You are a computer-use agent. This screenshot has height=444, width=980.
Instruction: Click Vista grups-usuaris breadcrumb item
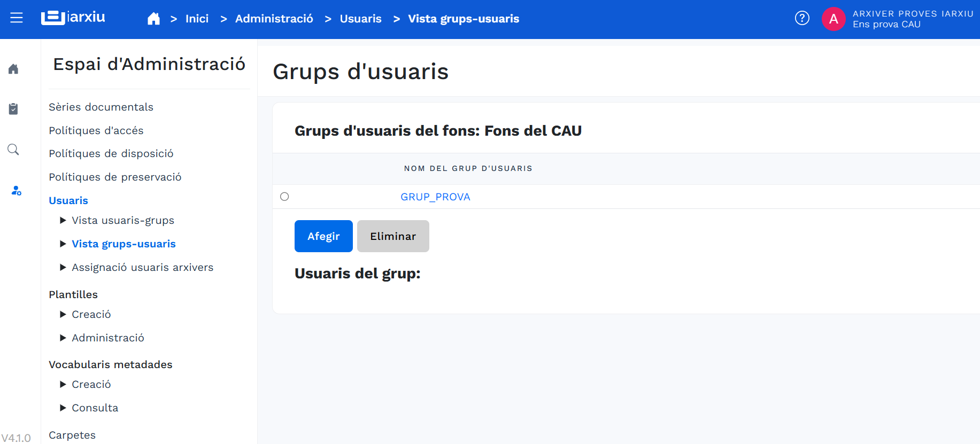pyautogui.click(x=464, y=19)
